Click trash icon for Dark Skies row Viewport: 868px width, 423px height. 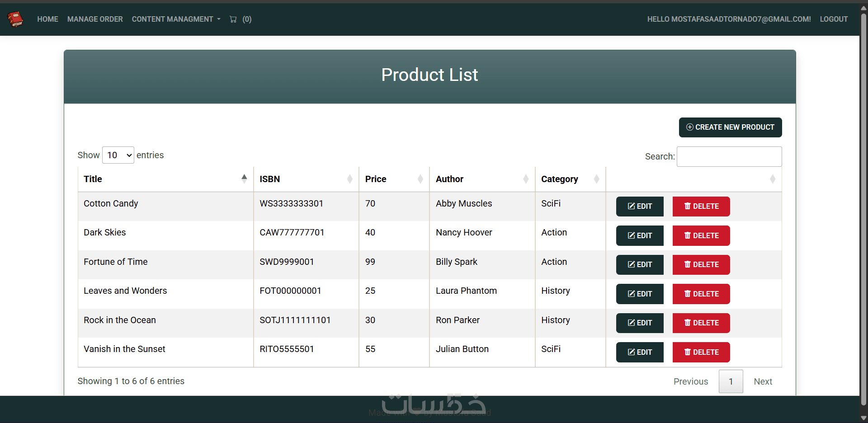[x=688, y=235]
